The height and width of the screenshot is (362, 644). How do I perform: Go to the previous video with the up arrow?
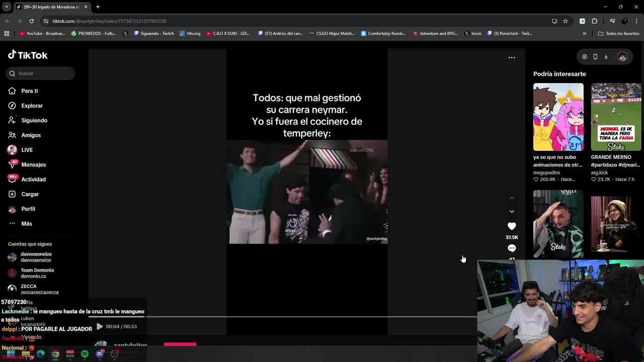[x=512, y=198]
